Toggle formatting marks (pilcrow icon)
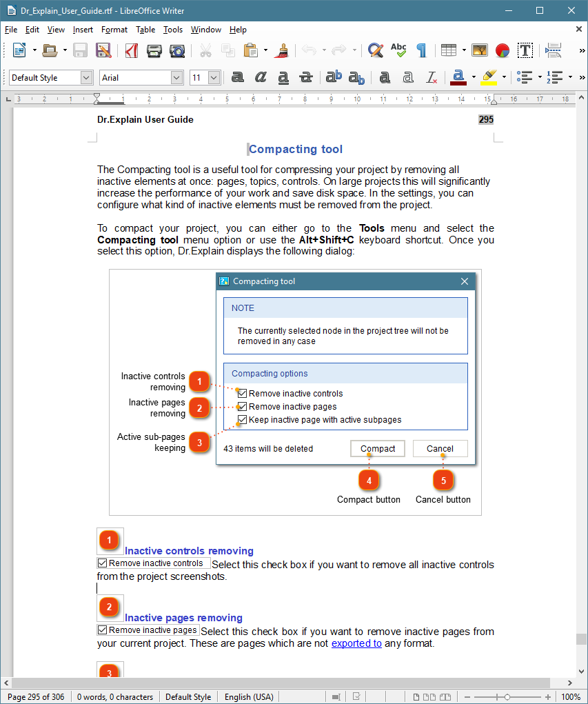The image size is (588, 704). [422, 50]
